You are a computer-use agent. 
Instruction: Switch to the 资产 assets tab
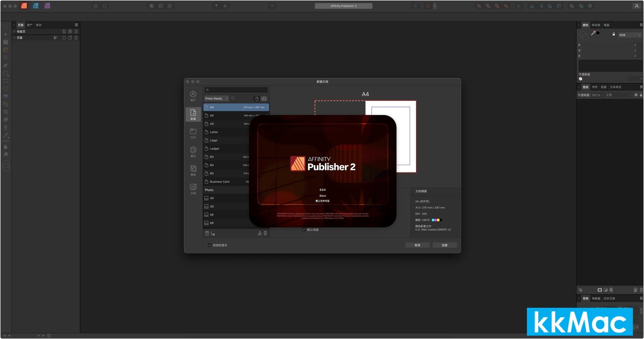(x=30, y=25)
